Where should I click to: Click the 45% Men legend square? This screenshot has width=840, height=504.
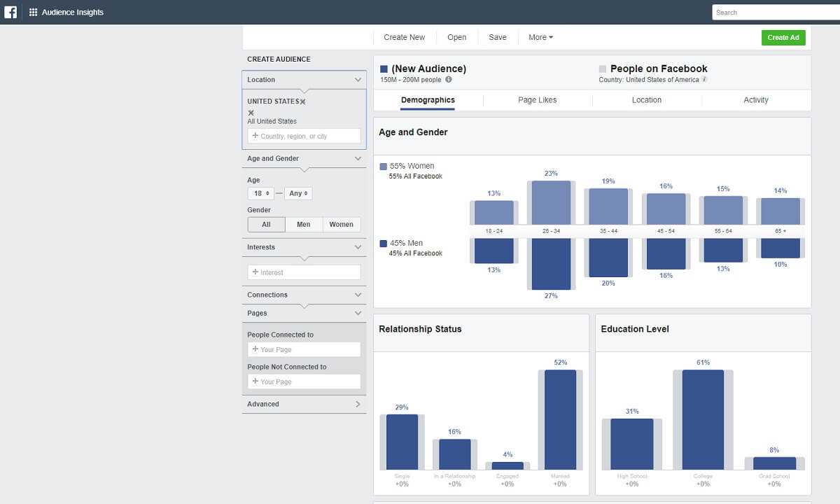[x=383, y=244]
